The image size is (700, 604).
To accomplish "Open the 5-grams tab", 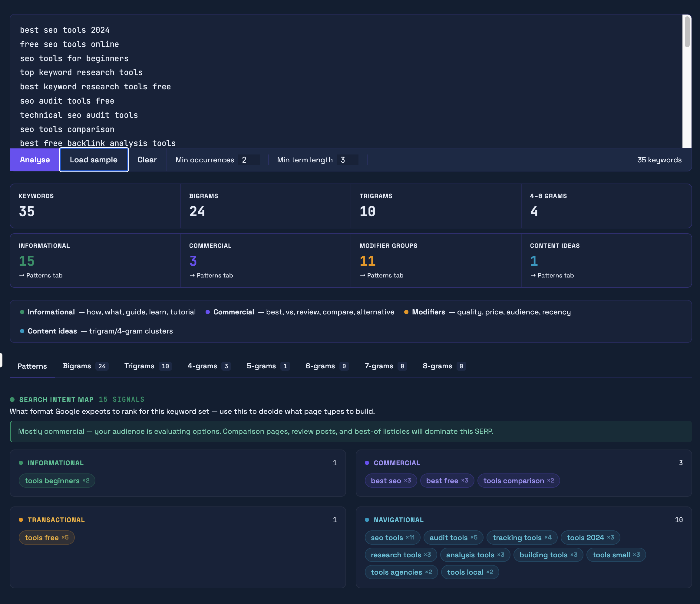I will 268,366.
